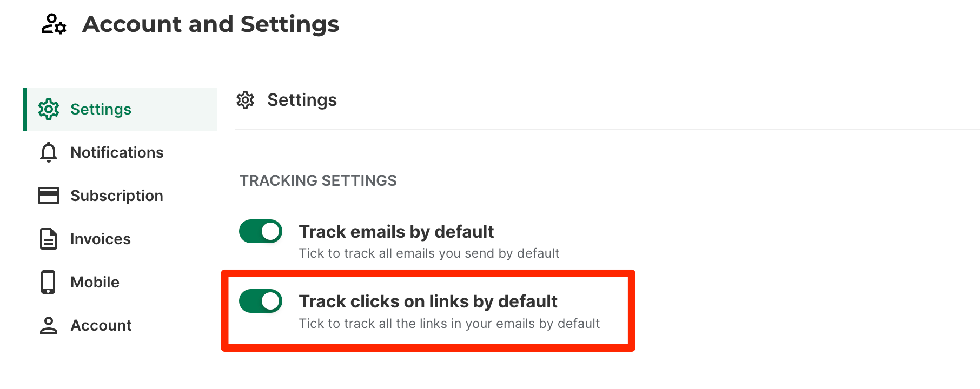Viewport: 980px width, 389px height.
Task: Click the Account person icon
Action: (49, 325)
